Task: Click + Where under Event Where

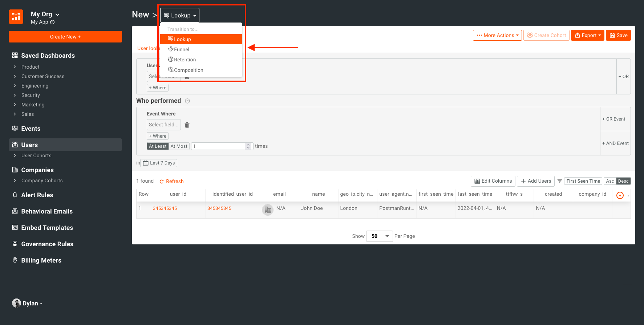Action: click(158, 136)
